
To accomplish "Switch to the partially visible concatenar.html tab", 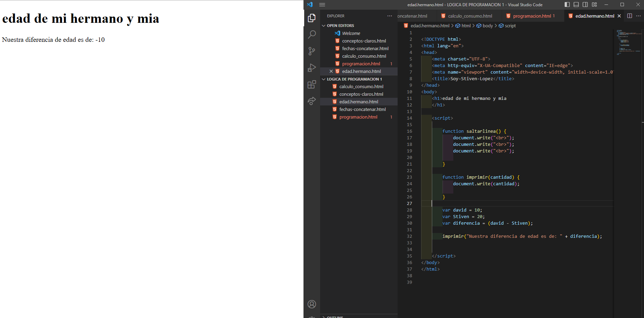I will (412, 16).
